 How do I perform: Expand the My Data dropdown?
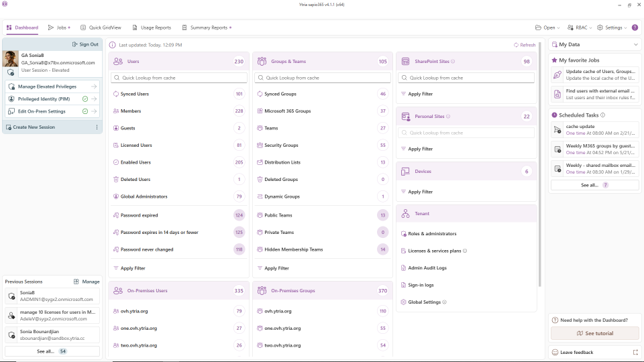pyautogui.click(x=635, y=45)
